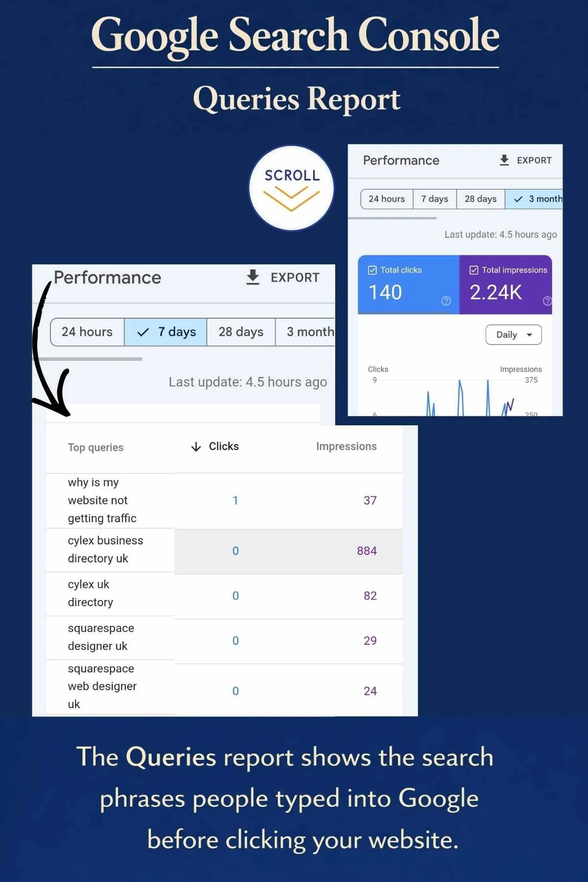The image size is (588, 882).
Task: Click the horizontal scrollbar under right date tabs
Action: (x=392, y=218)
